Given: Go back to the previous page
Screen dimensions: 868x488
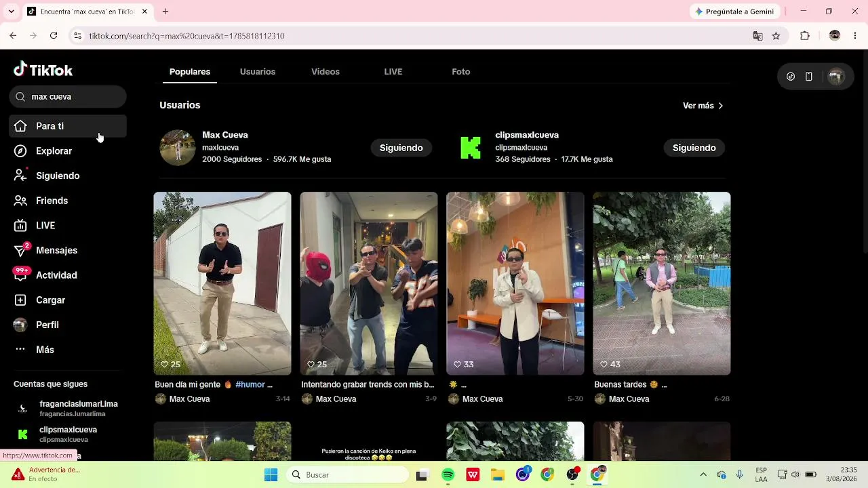Looking at the screenshot, I should pyautogui.click(x=13, y=36).
